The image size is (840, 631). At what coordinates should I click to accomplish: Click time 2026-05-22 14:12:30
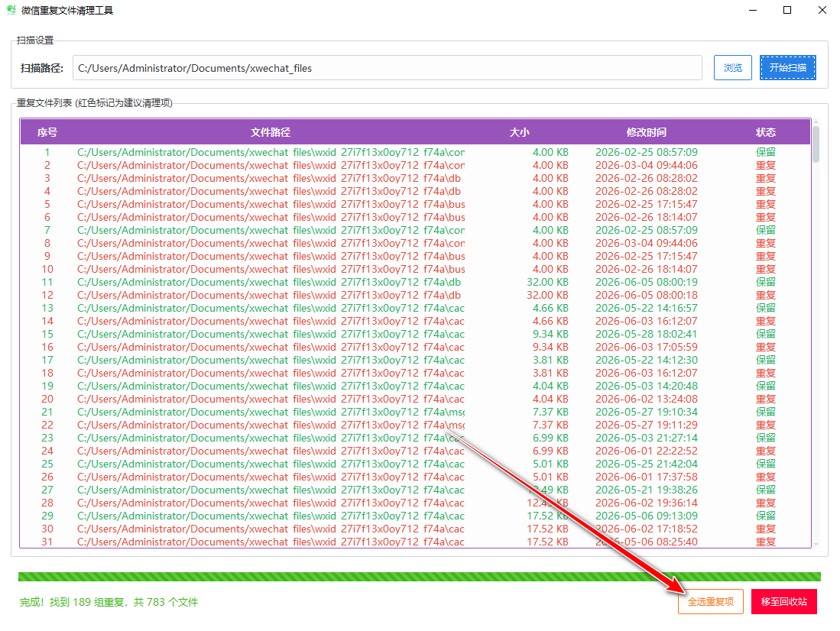pos(646,360)
